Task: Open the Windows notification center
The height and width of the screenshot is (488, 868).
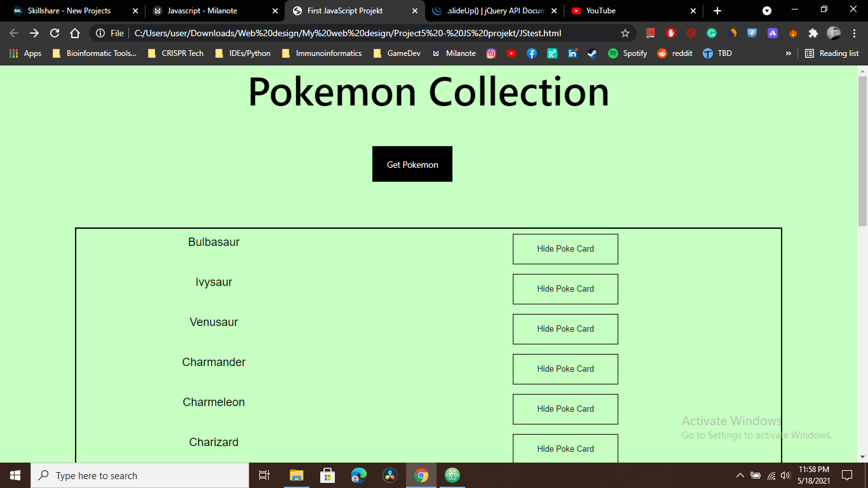Action: pyautogui.click(x=846, y=475)
